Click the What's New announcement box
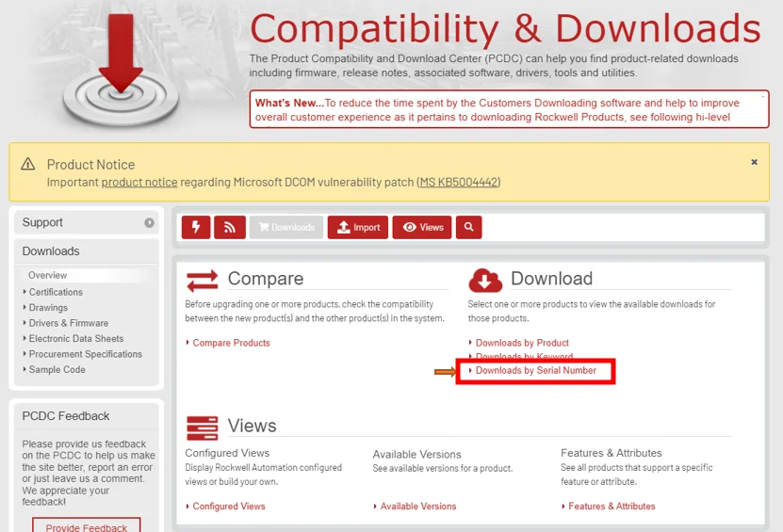 click(x=509, y=109)
